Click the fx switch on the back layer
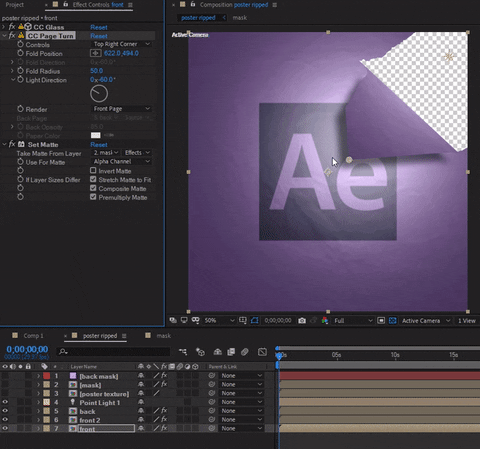 click(x=164, y=411)
